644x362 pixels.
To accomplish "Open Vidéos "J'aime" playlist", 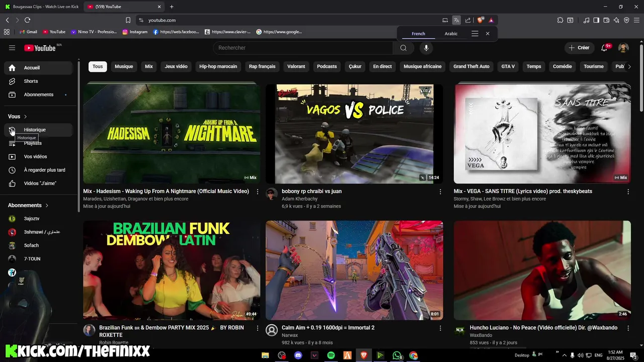I will click(x=38, y=184).
